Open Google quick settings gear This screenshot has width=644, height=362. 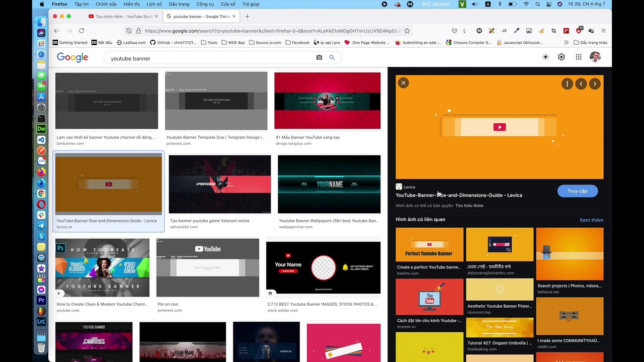(561, 57)
